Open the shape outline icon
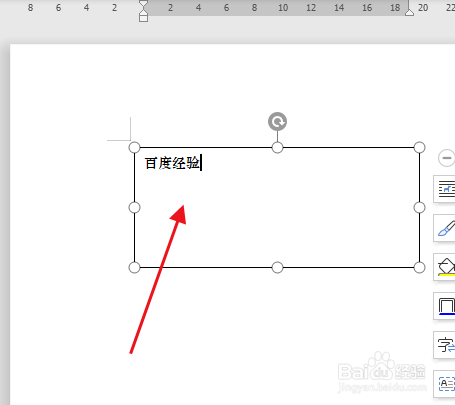This screenshot has width=455, height=405. tap(445, 306)
